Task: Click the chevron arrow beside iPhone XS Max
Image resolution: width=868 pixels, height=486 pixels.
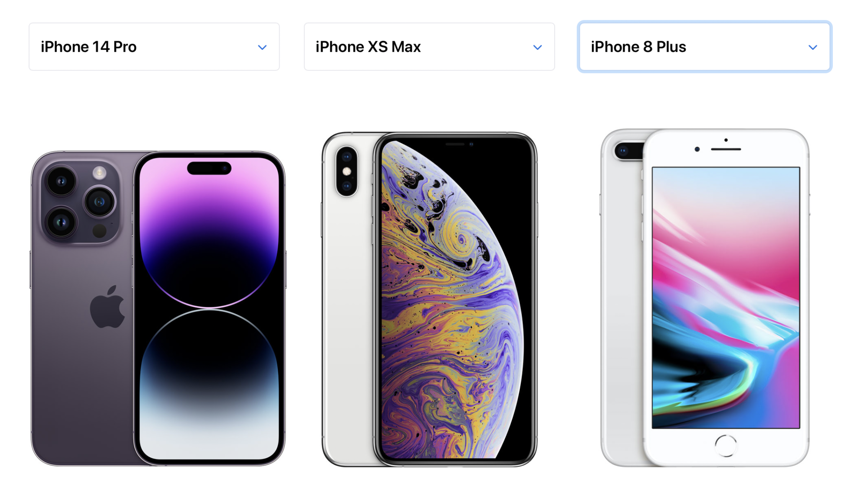Action: tap(537, 47)
